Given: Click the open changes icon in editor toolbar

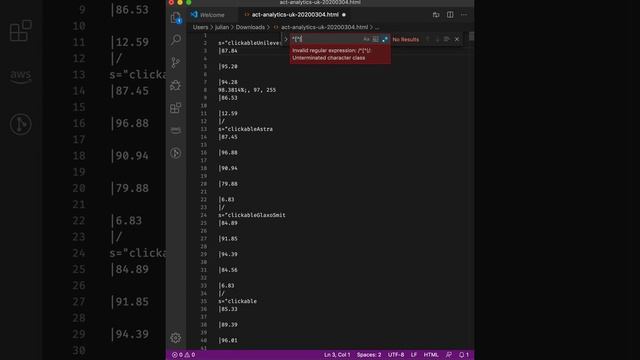Looking at the screenshot, I should point(436,15).
